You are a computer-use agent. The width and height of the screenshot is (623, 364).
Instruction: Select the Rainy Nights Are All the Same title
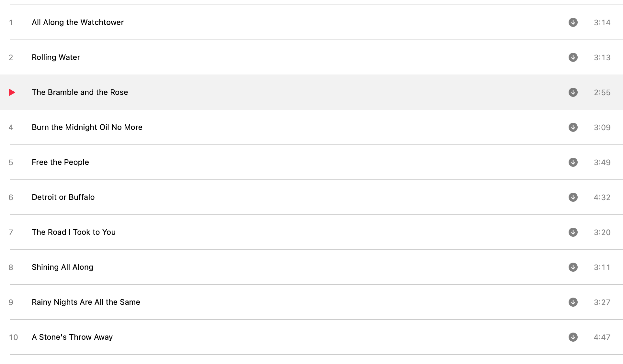click(86, 302)
